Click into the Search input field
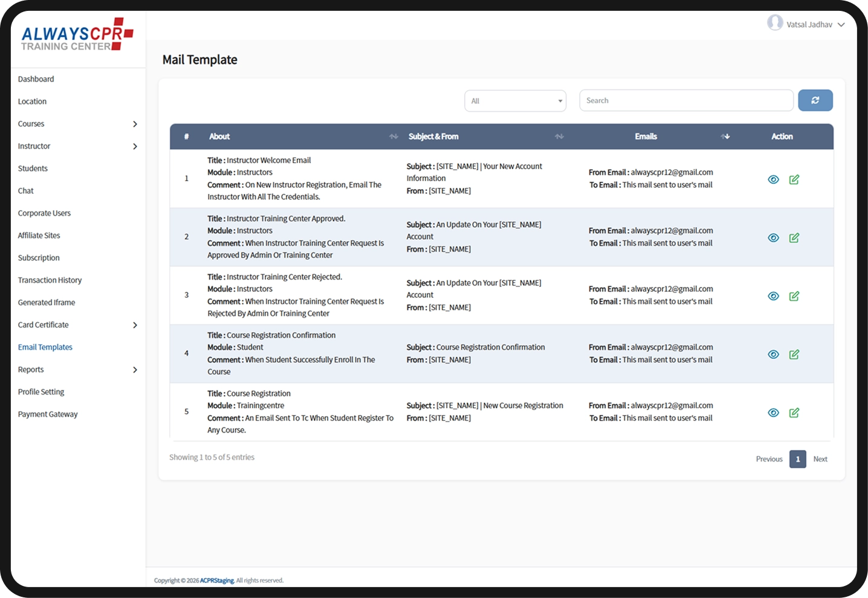 click(686, 100)
